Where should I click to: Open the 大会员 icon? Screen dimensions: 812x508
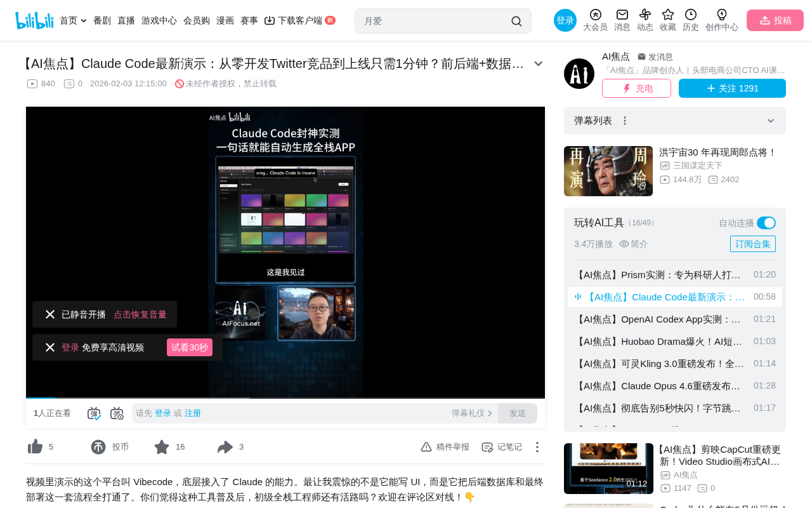click(595, 15)
